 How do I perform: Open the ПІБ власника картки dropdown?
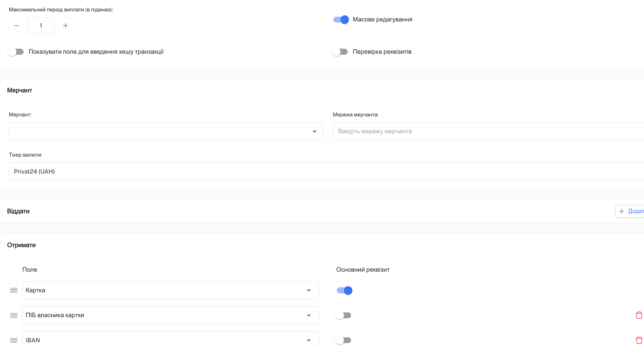[171, 315]
